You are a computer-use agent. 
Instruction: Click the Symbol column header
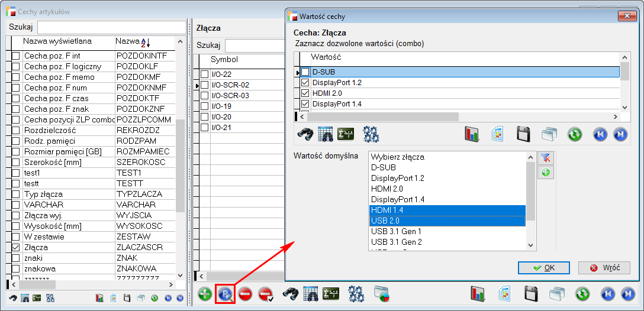point(247,60)
